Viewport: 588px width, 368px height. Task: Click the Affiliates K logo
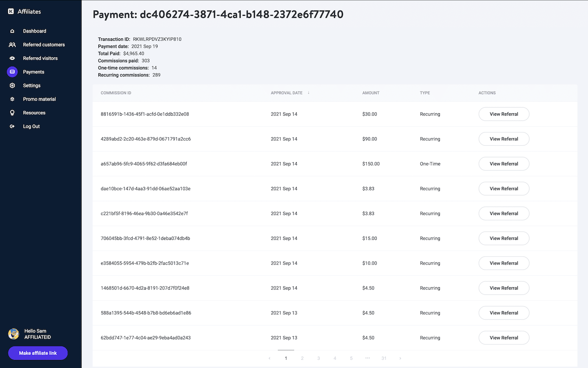click(10, 11)
